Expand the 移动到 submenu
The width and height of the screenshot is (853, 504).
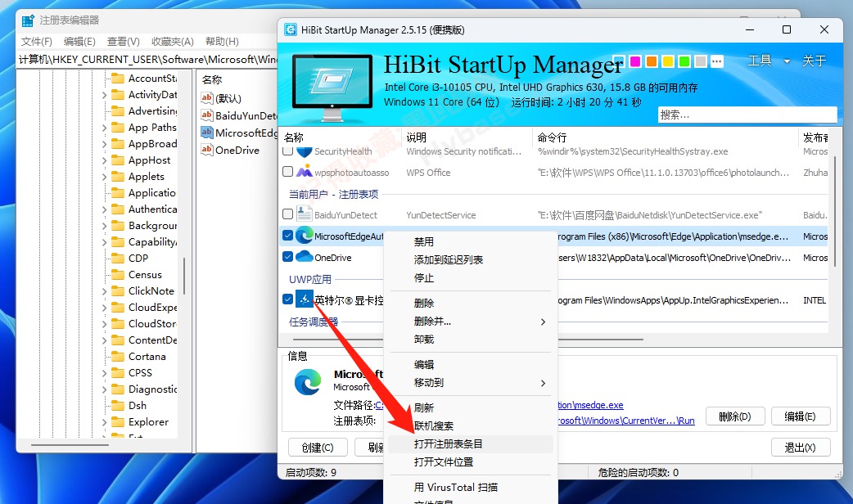[470, 383]
